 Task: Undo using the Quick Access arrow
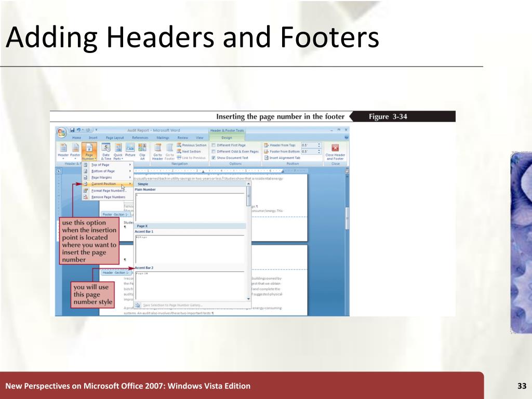79,130
